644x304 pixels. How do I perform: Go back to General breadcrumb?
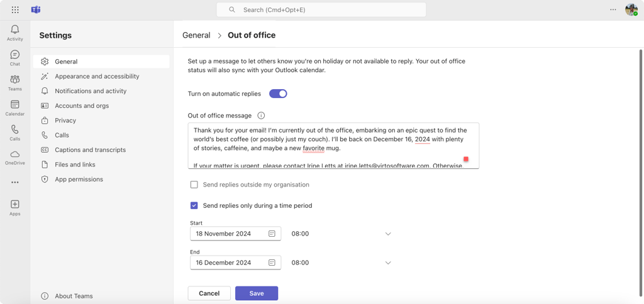[196, 35]
